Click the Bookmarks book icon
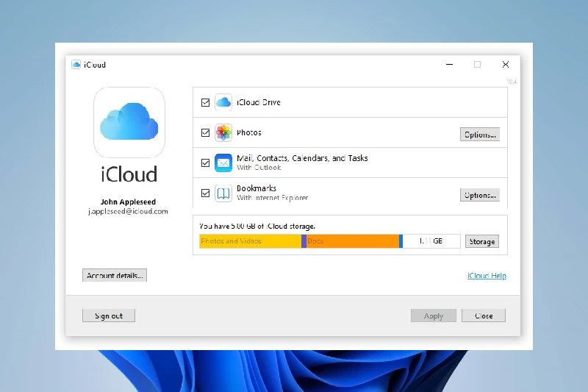The image size is (588, 392). [x=223, y=193]
